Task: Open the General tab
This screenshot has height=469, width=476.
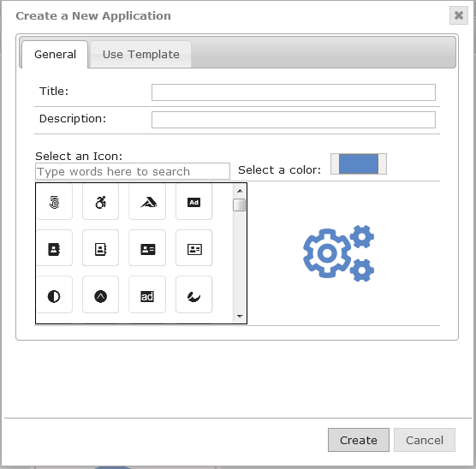Action: tap(55, 55)
